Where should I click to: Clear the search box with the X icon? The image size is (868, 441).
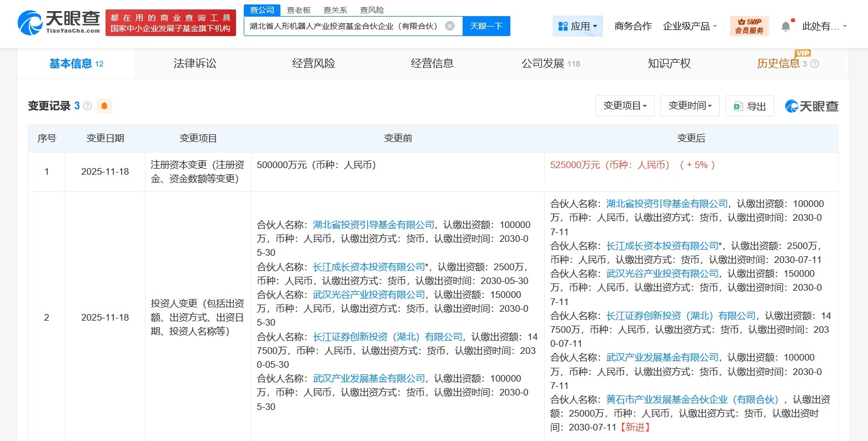coord(449,26)
